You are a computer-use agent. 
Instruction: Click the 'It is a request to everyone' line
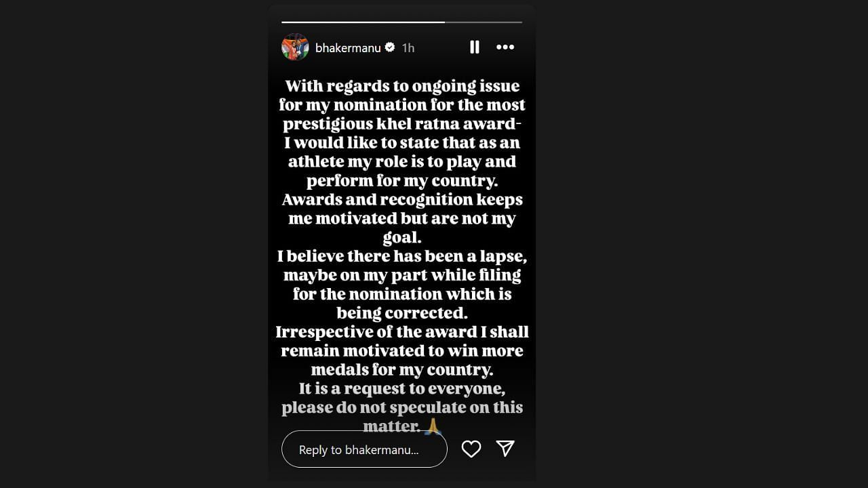tap(401, 389)
